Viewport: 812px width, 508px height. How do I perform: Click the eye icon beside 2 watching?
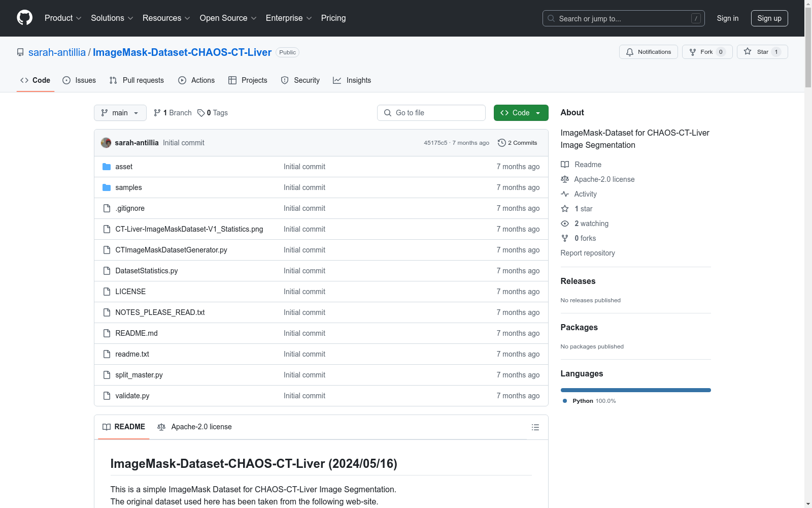point(565,224)
